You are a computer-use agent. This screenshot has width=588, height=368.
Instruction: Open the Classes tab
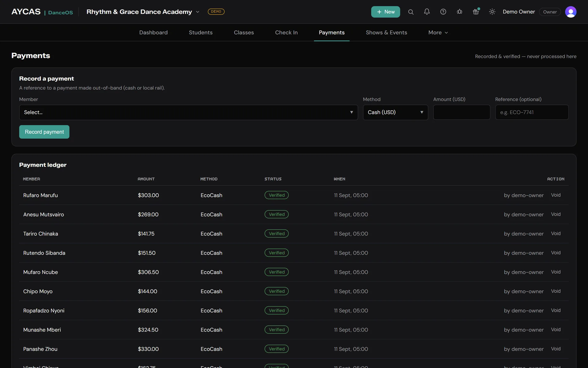tap(244, 33)
